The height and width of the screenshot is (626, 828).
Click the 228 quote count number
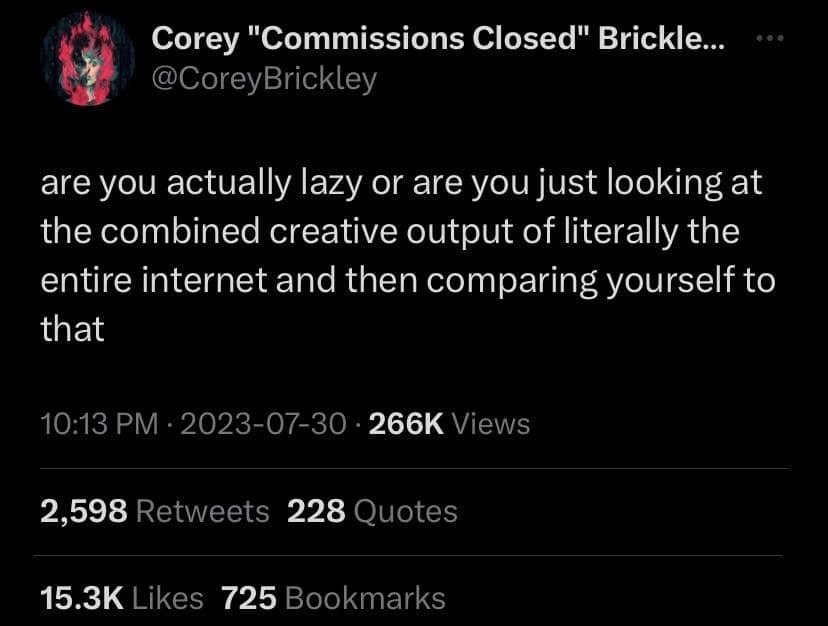click(x=316, y=512)
